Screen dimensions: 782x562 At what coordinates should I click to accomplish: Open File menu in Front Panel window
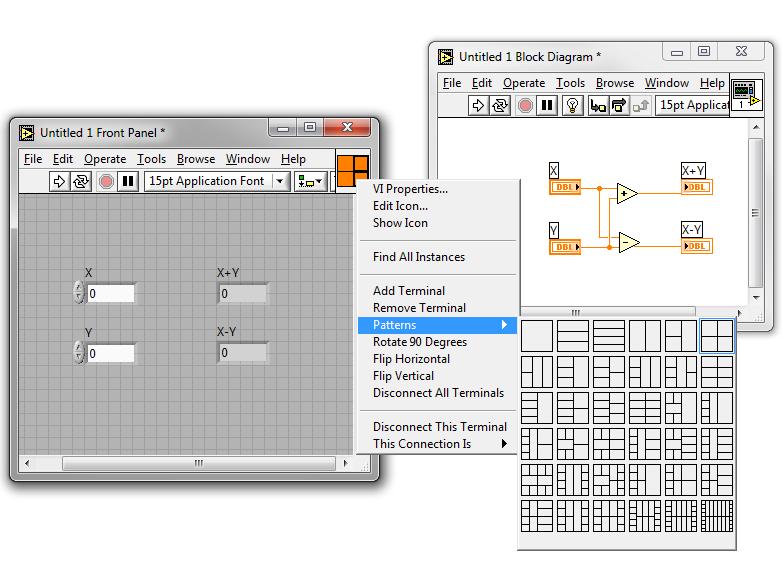tap(33, 159)
